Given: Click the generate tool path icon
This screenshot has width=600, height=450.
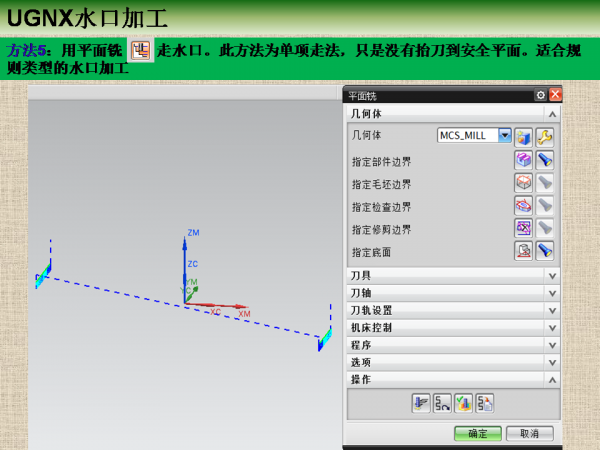Looking at the screenshot, I should point(421,403).
